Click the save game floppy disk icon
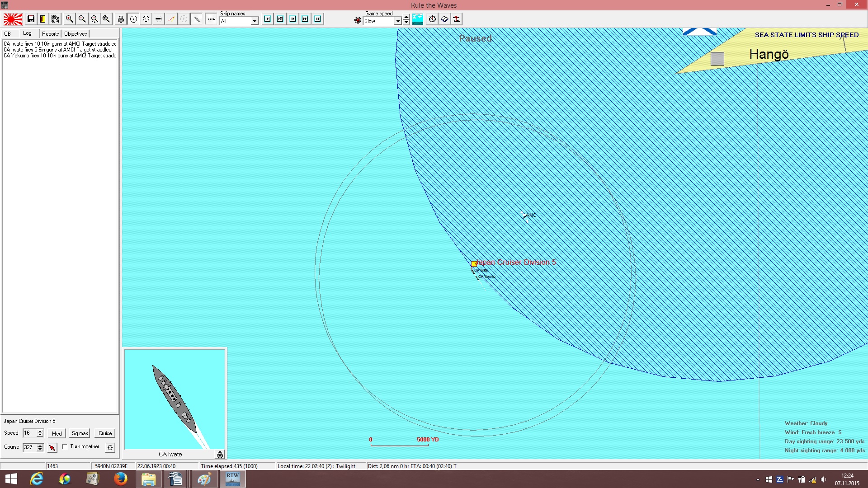 (x=31, y=19)
